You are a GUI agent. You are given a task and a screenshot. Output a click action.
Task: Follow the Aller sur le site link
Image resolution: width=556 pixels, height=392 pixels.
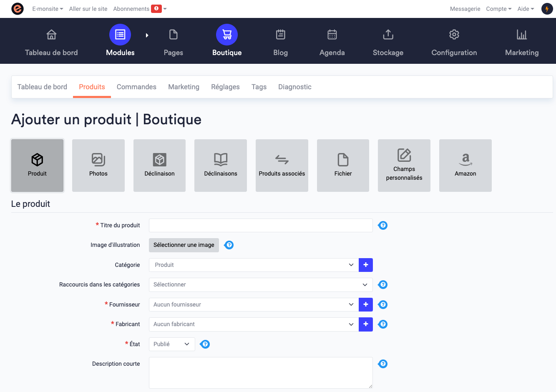(x=88, y=9)
